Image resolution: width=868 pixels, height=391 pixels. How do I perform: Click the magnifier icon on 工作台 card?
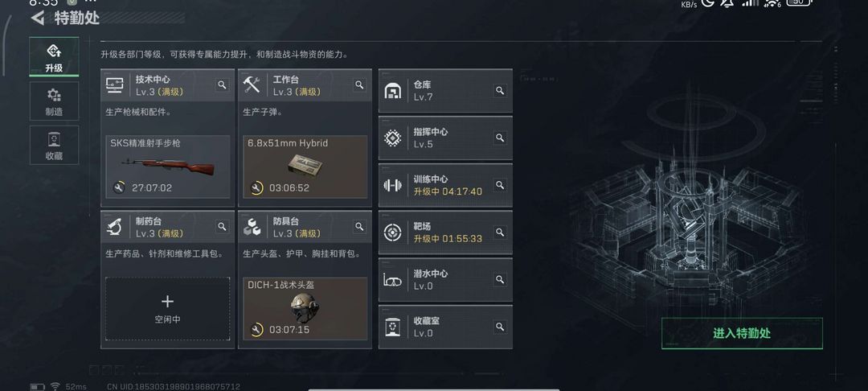pos(359,84)
